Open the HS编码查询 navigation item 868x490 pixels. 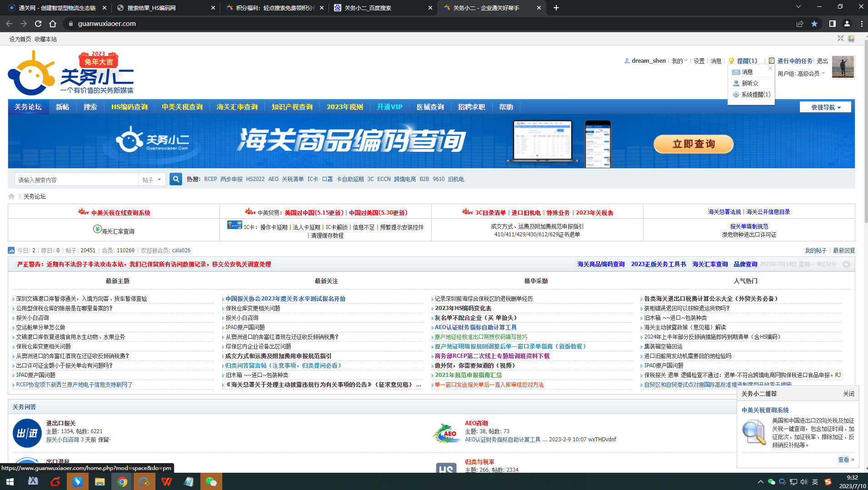tap(130, 107)
